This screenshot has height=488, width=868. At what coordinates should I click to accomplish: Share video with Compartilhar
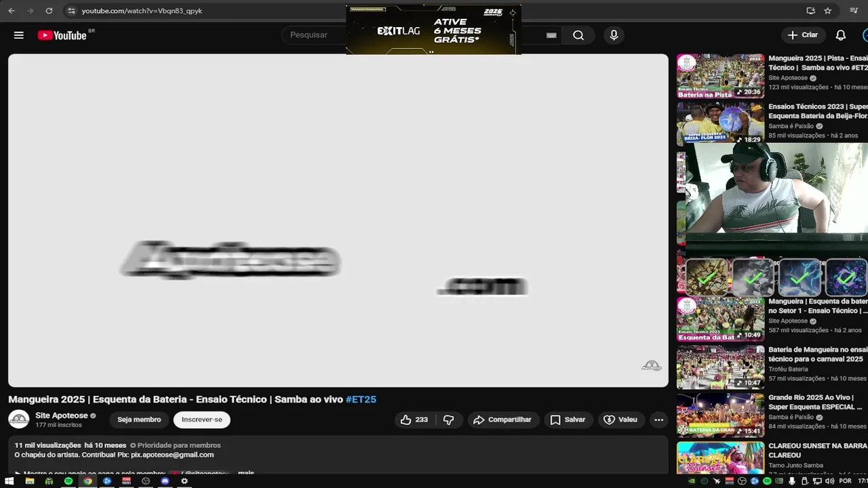502,420
